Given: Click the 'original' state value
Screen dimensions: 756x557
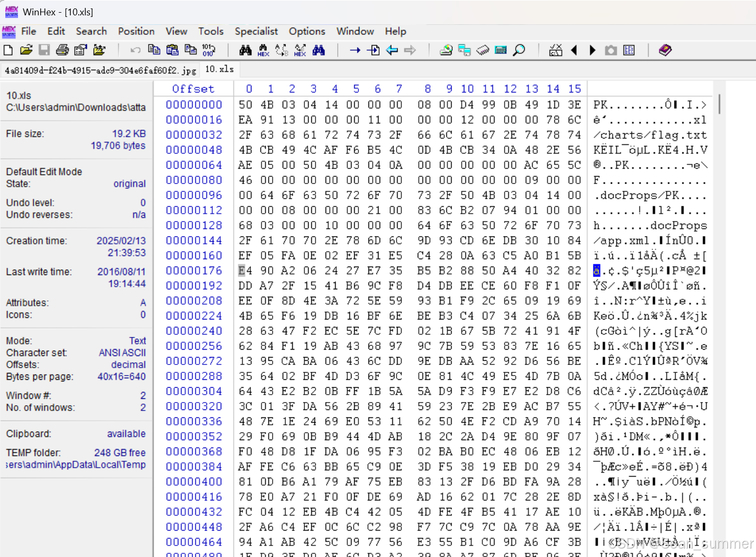Looking at the screenshot, I should (x=130, y=184).
